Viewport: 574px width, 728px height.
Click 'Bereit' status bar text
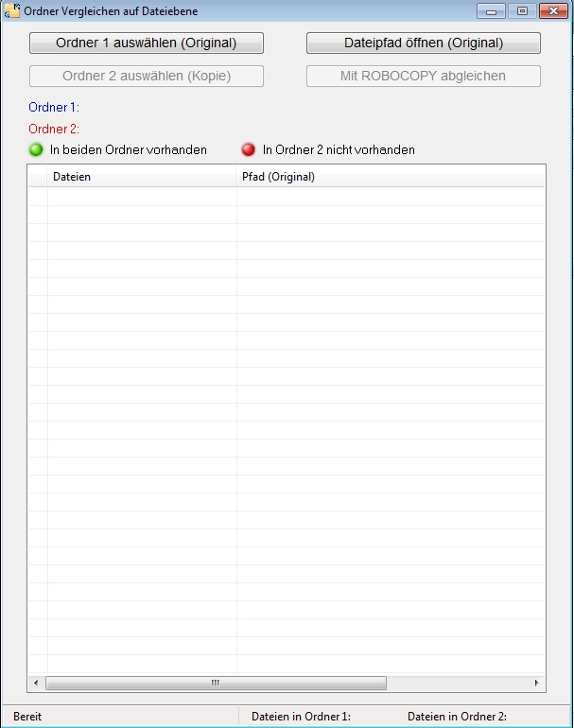pyautogui.click(x=27, y=717)
